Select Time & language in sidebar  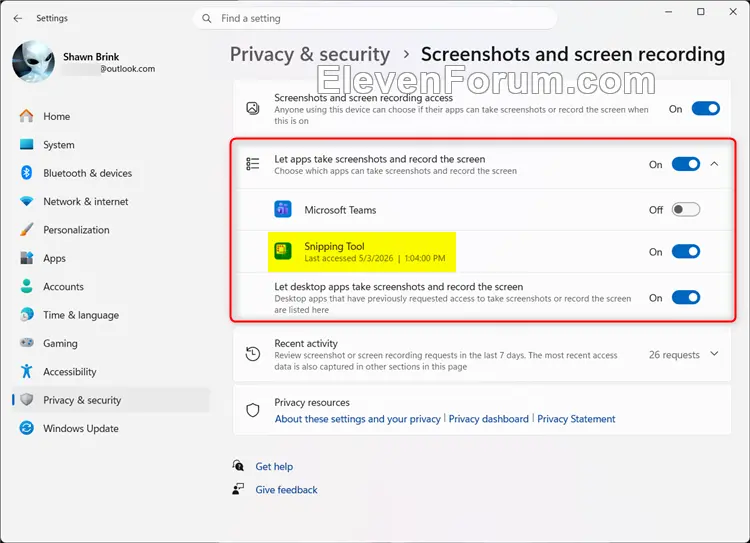tap(111, 315)
